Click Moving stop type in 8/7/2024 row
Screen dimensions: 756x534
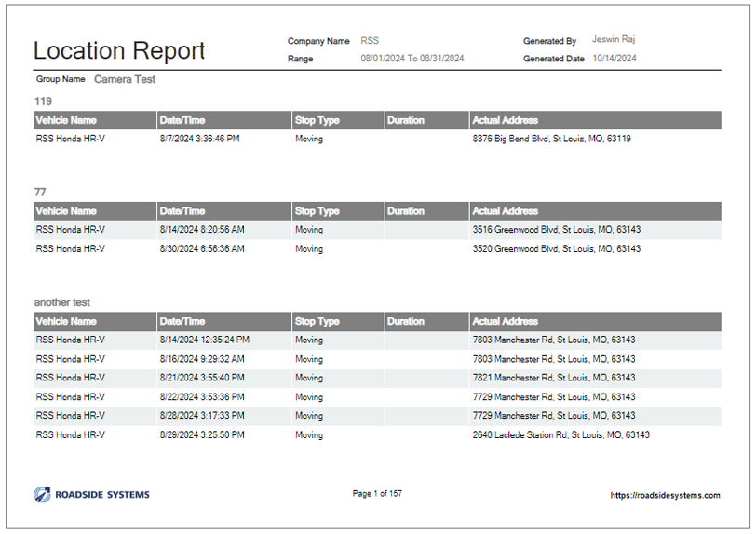[x=309, y=139]
